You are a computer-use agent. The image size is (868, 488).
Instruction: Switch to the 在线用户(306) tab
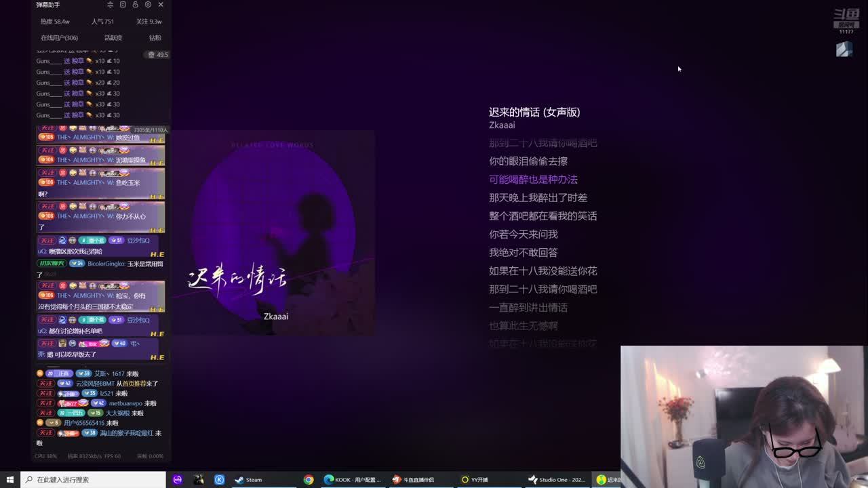click(x=59, y=38)
